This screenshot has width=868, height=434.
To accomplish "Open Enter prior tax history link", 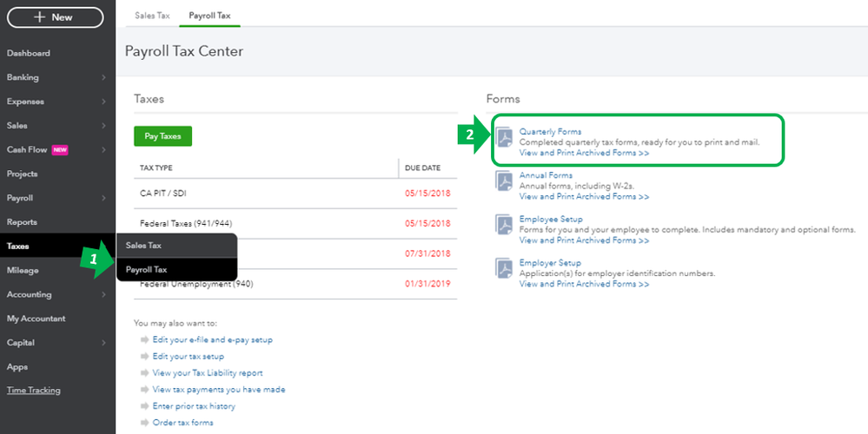I will coord(194,406).
